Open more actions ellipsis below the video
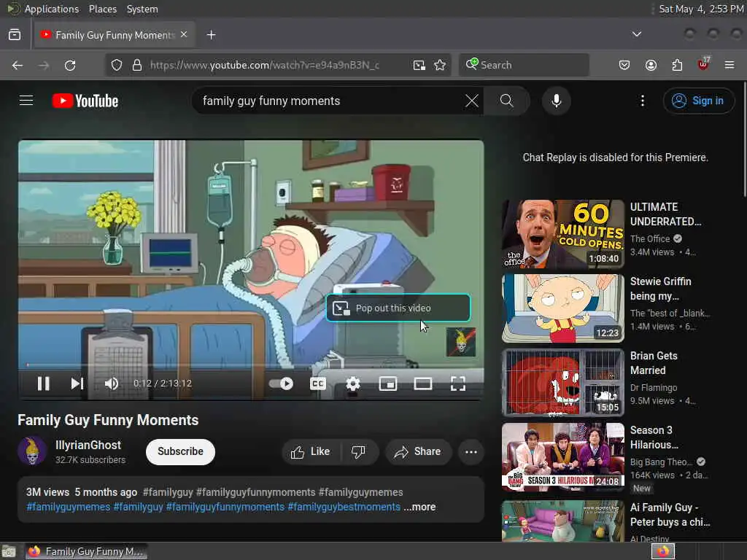Viewport: 747px width, 560px height. click(471, 451)
